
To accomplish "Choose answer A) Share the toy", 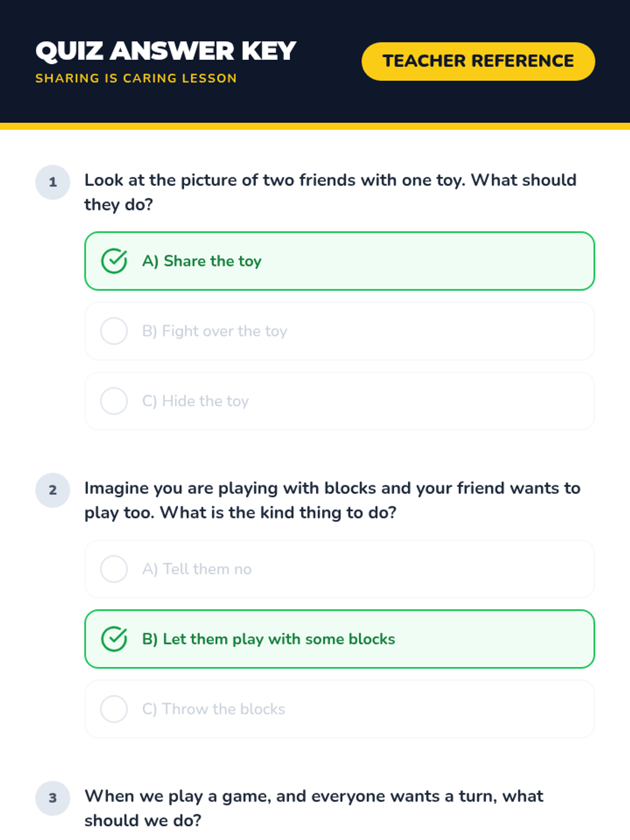I will tap(339, 261).
